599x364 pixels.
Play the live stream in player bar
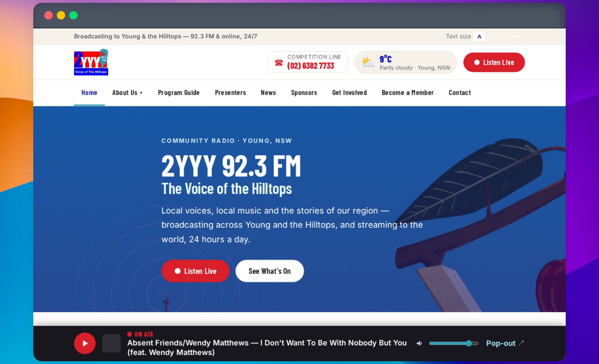pyautogui.click(x=85, y=343)
